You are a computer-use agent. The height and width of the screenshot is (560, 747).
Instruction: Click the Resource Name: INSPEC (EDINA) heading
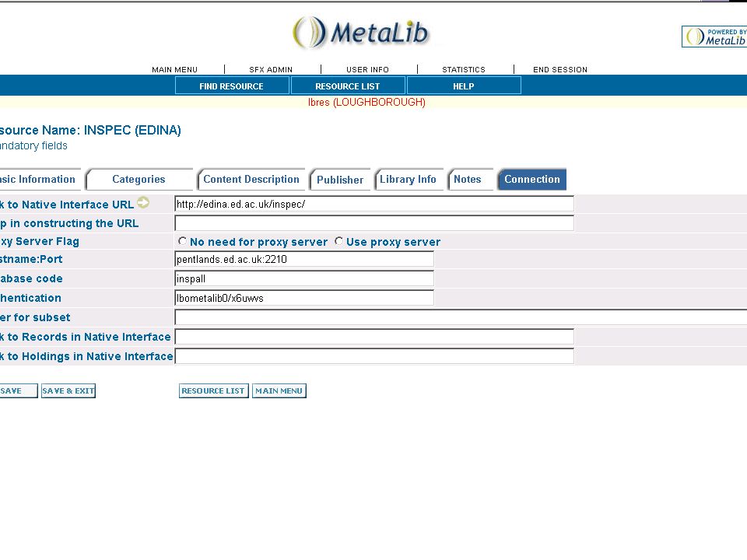[90, 131]
